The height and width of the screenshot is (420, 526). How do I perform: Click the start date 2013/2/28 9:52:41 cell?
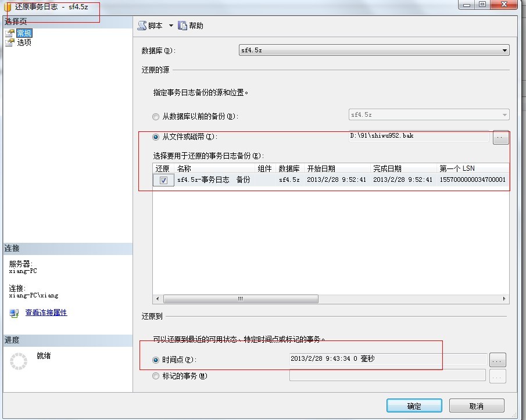click(336, 180)
